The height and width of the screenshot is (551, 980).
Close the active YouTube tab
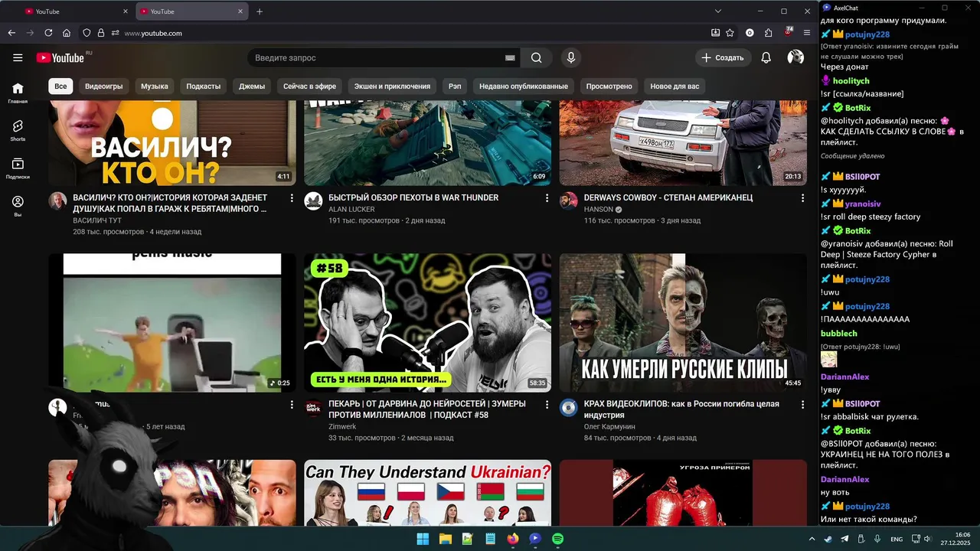click(x=240, y=11)
